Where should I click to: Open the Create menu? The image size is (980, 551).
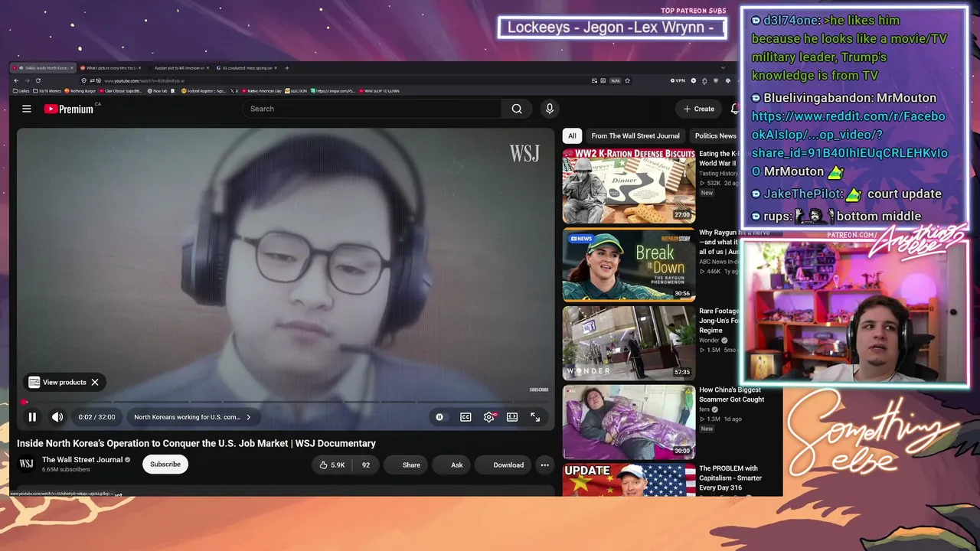coord(699,109)
